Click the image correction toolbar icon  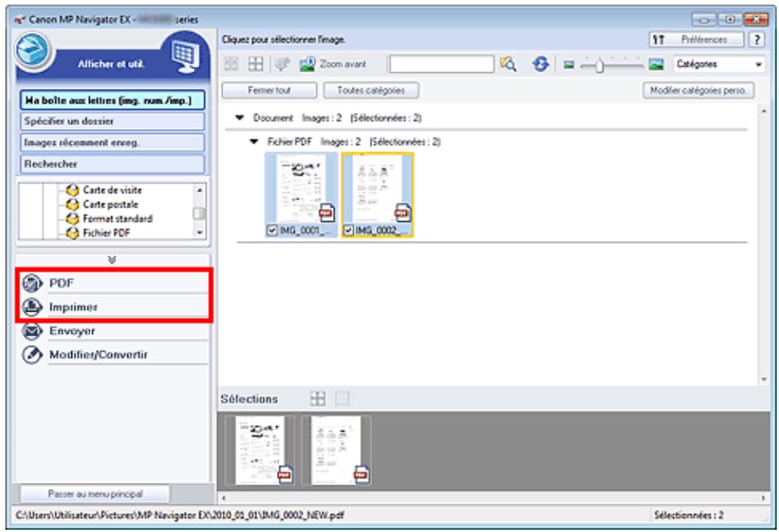[x=282, y=64]
